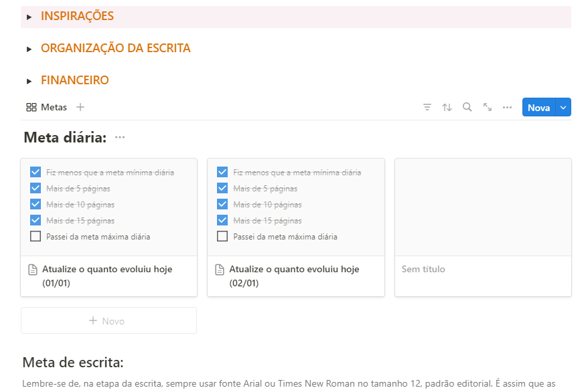The width and height of the screenshot is (588, 392).
Task: Click page icon on the 01/01 card
Action: [x=33, y=270]
